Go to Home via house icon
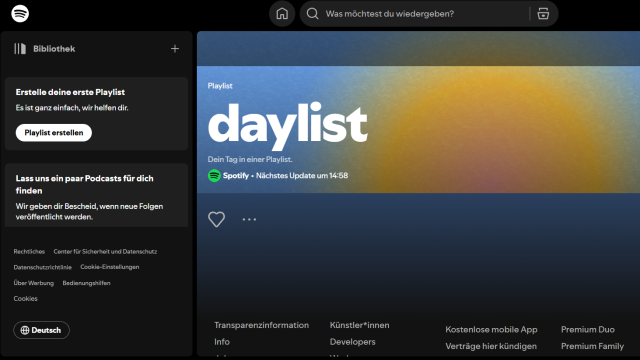This screenshot has width=640, height=360. [x=282, y=13]
